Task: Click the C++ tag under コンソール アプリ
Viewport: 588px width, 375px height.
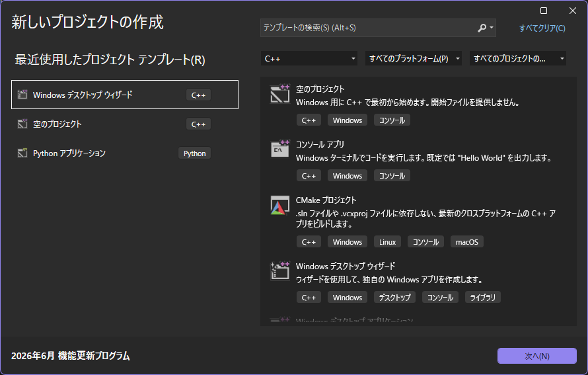Action: (x=309, y=176)
